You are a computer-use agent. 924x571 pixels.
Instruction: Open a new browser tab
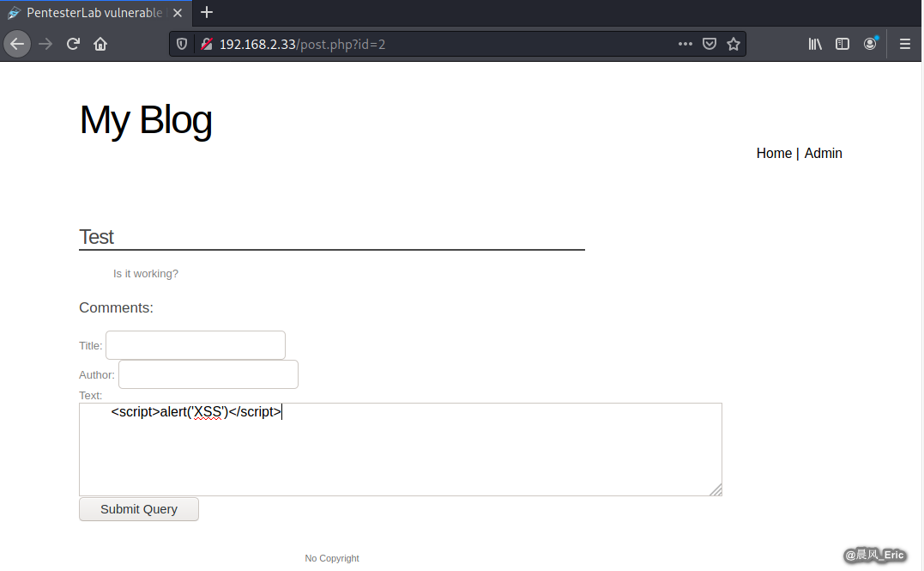[x=206, y=12]
